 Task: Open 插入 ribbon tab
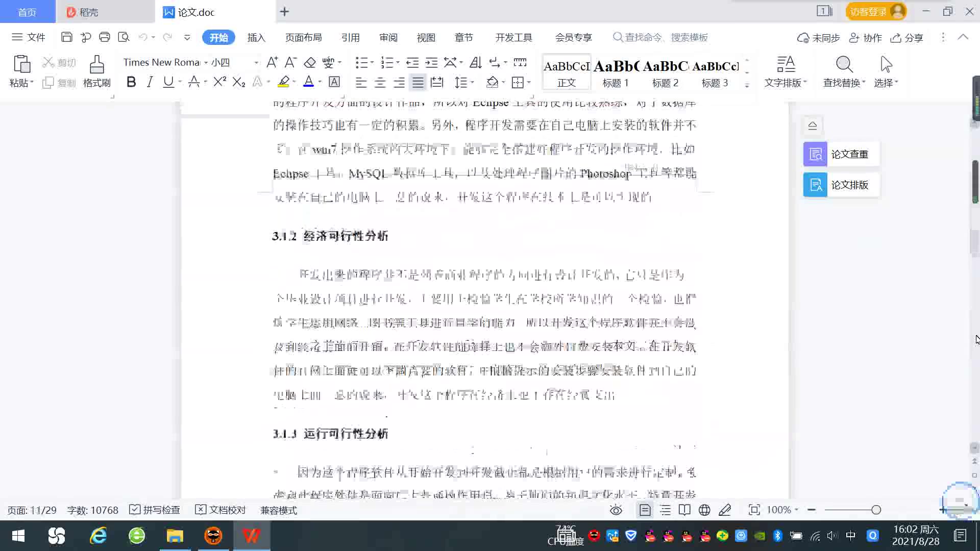[256, 37]
